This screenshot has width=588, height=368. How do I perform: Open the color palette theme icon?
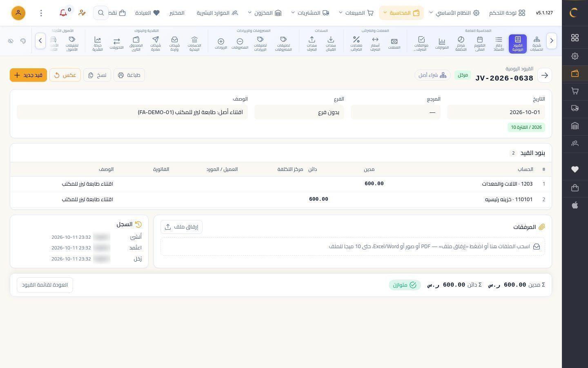pos(23,41)
